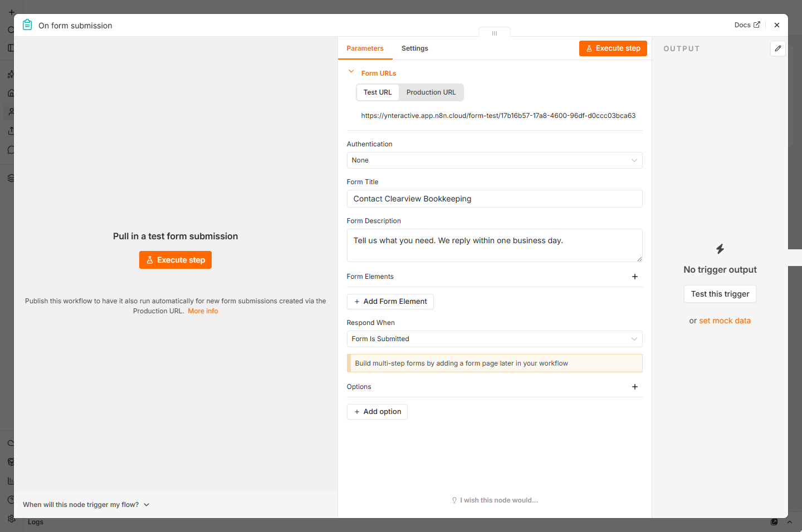The height and width of the screenshot is (532, 802).
Task: Click the set mock data link
Action: click(725, 321)
